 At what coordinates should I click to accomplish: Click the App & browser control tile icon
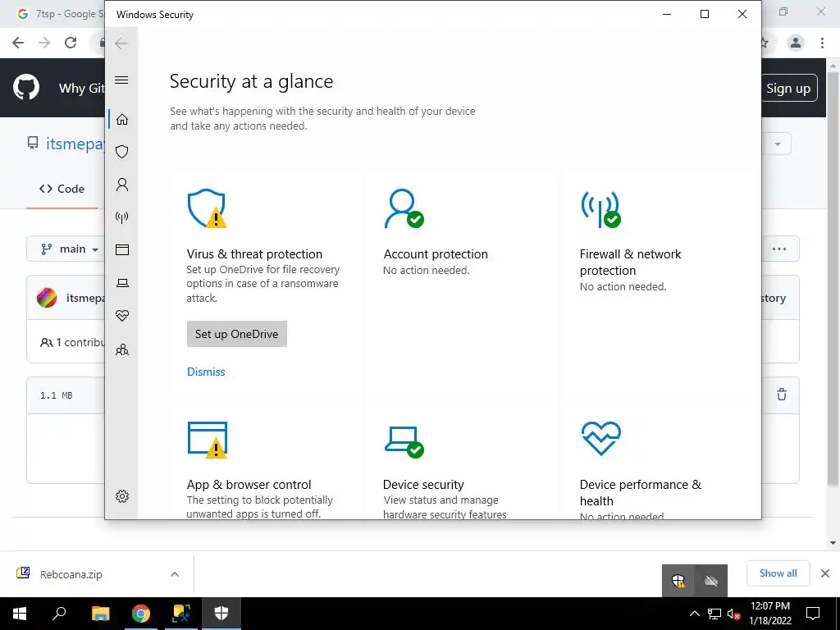pos(208,440)
